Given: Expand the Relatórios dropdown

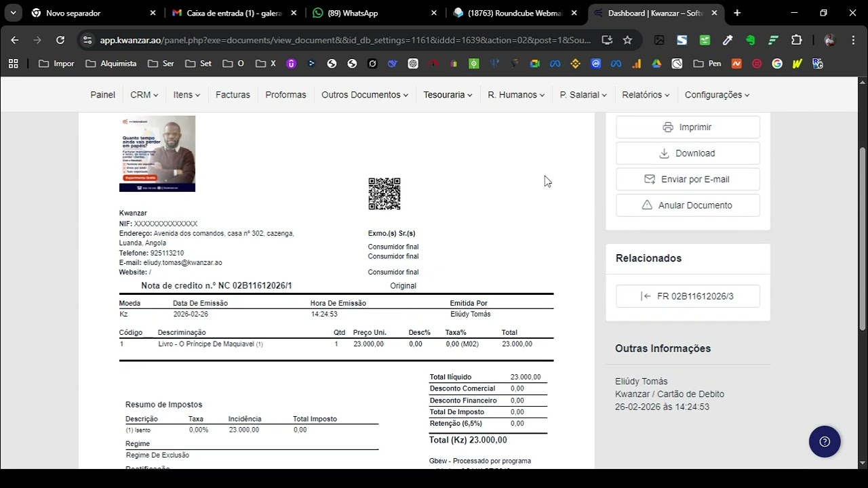Looking at the screenshot, I should (646, 95).
